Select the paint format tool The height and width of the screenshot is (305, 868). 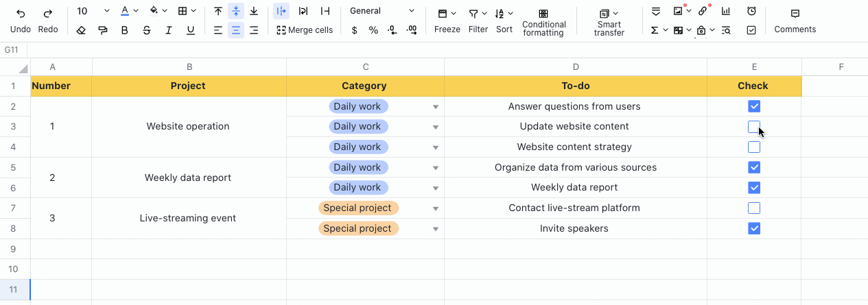coord(103,30)
